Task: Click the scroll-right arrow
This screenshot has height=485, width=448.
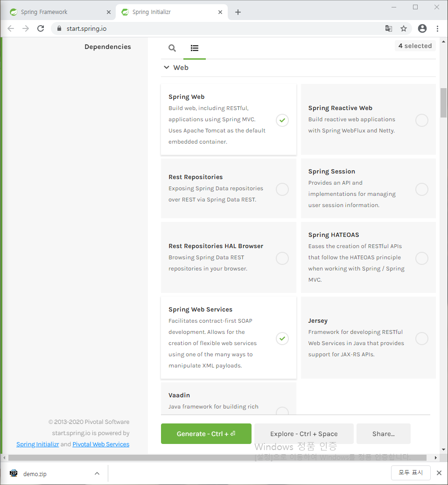Action: click(x=435, y=457)
